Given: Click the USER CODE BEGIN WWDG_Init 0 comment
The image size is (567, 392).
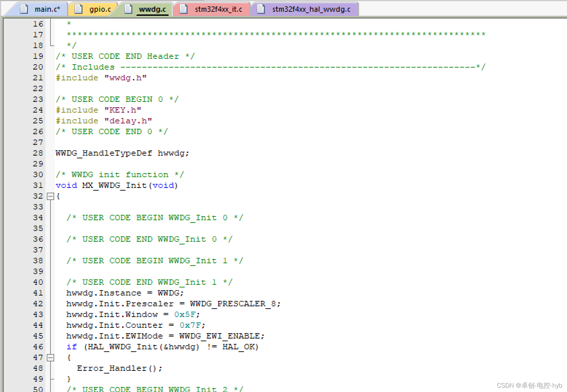Looking at the screenshot, I should [155, 218].
